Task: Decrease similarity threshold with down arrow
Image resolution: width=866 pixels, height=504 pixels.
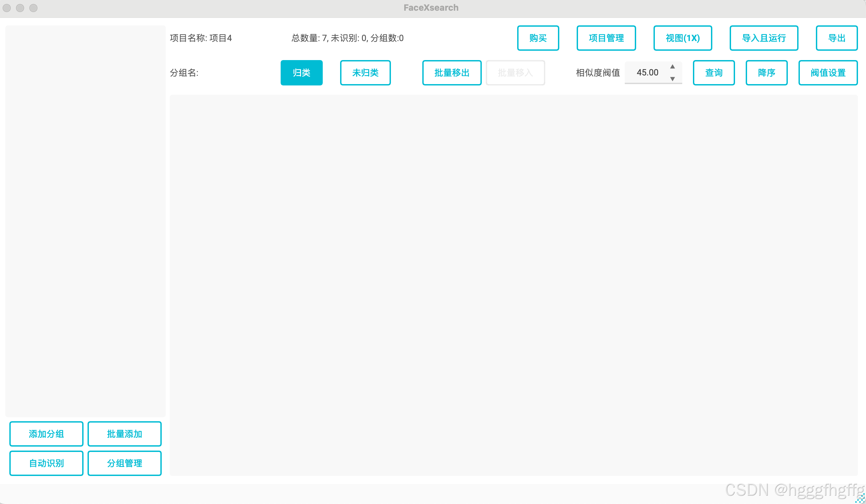Action: 672,79
